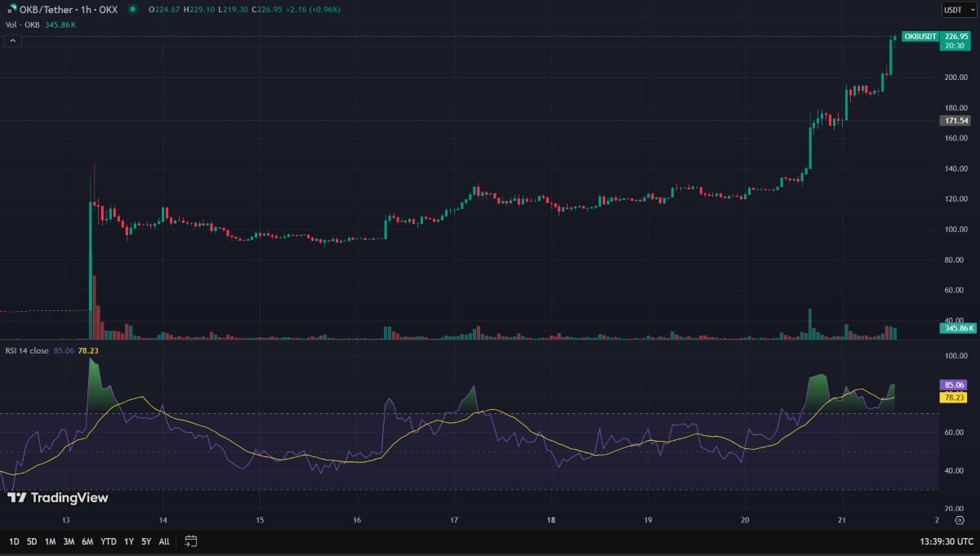
Task: Expand the chevron panel below Vol legend
Action: click(x=11, y=39)
